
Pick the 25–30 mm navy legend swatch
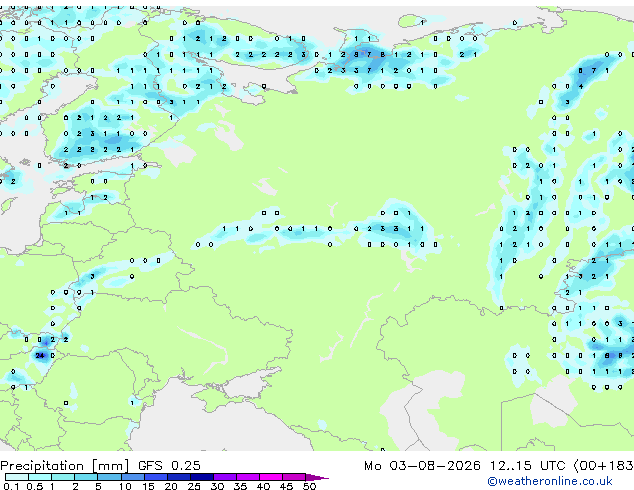click(201, 477)
